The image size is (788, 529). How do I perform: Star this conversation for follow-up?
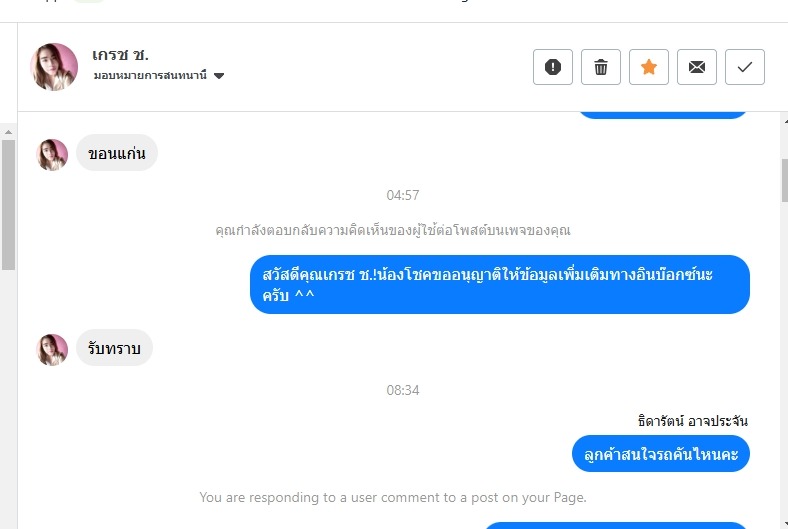pos(649,67)
